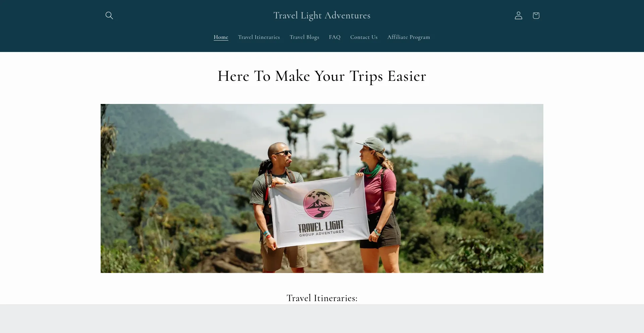Open the search magnifier icon
Screen dimensions: 644x333
click(109, 15)
